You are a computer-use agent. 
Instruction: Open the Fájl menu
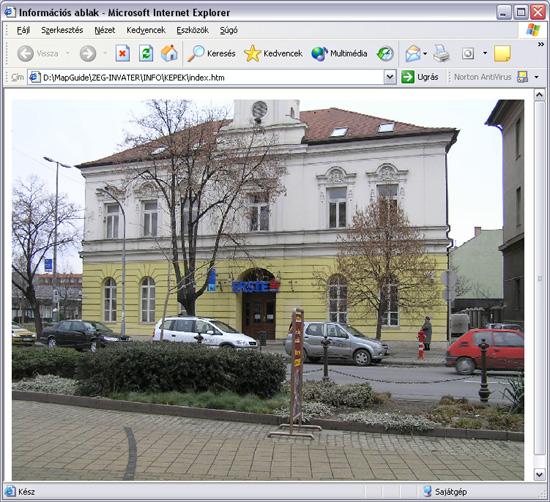[23, 31]
